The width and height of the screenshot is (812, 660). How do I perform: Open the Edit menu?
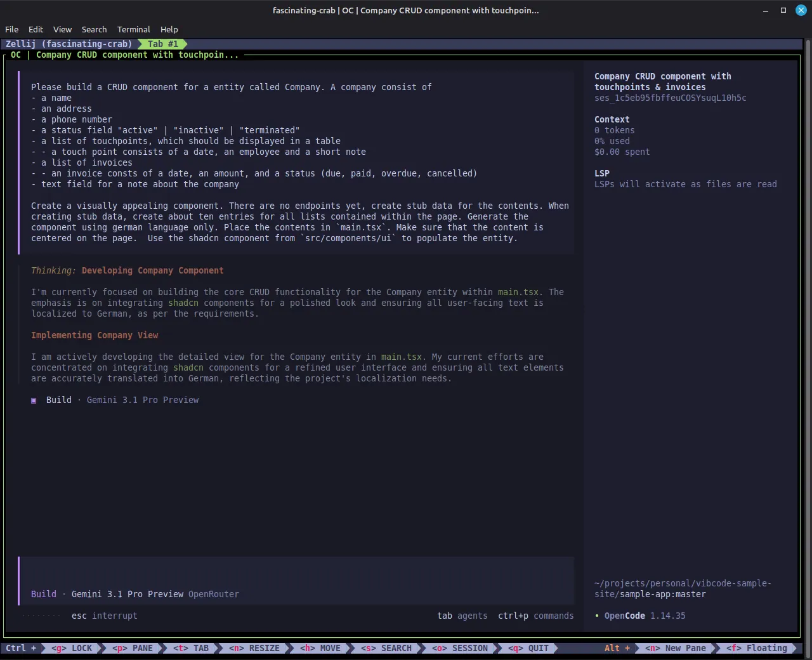(x=36, y=29)
